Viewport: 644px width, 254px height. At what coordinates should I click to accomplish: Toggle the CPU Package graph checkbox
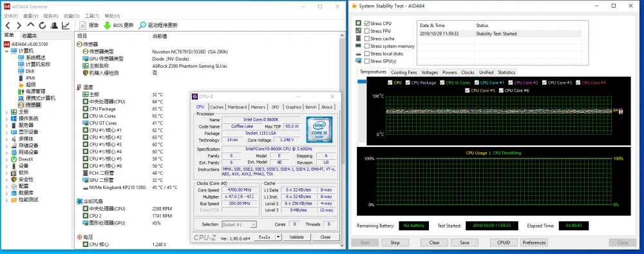[x=408, y=83]
